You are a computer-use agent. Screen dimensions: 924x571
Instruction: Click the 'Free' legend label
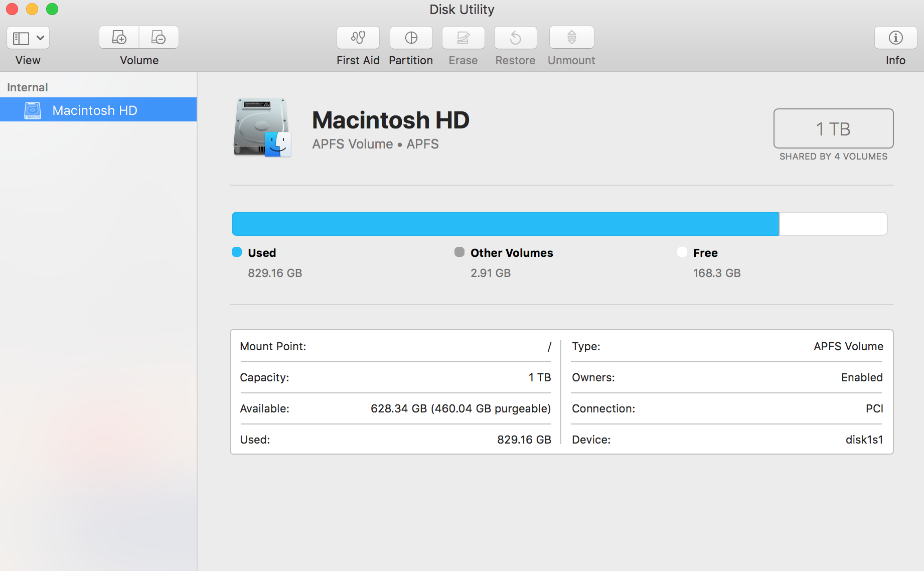click(x=705, y=253)
